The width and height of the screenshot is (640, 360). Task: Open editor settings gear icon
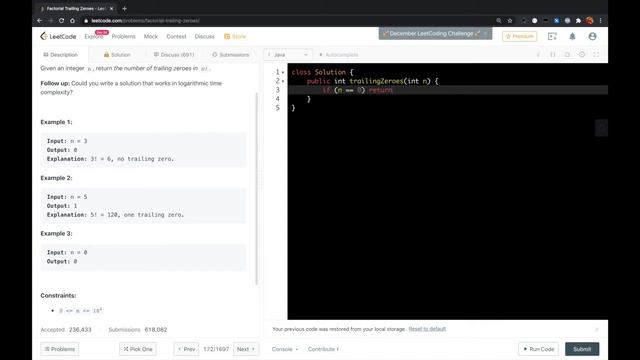pyautogui.click(x=582, y=54)
